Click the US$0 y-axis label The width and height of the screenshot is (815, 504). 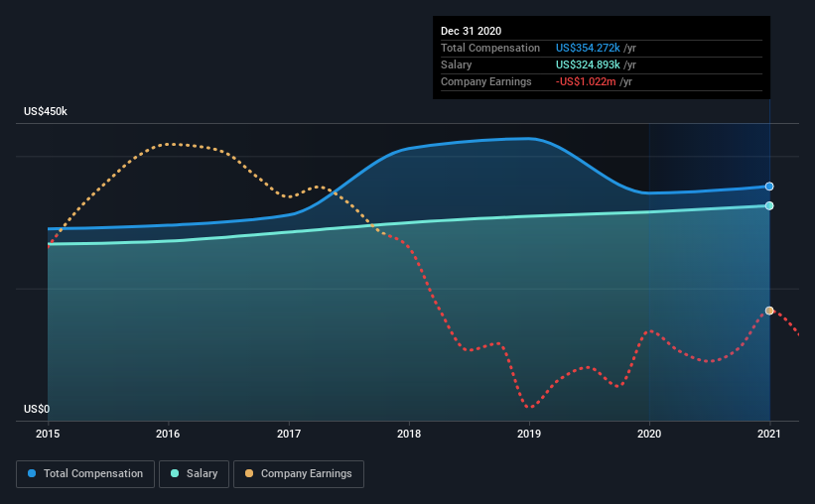click(x=37, y=409)
